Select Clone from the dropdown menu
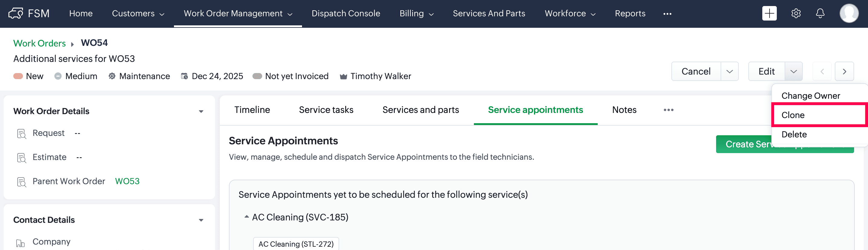The image size is (868, 250). 793,115
